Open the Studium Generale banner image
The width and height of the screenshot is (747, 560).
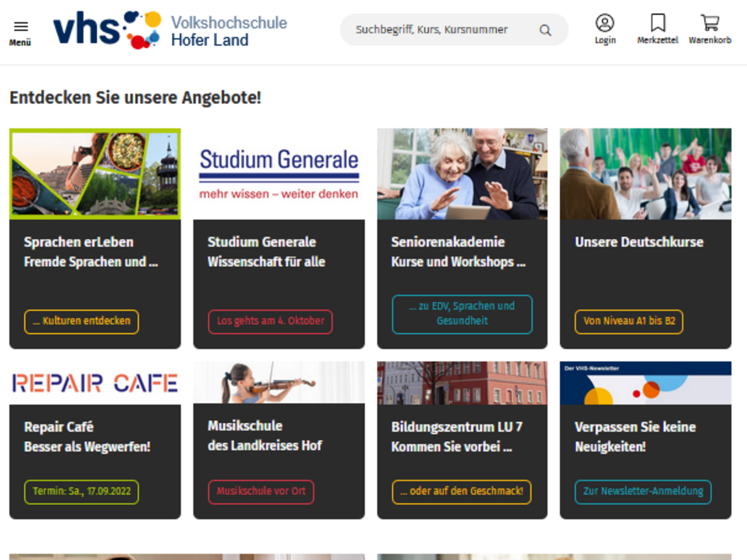(x=279, y=174)
